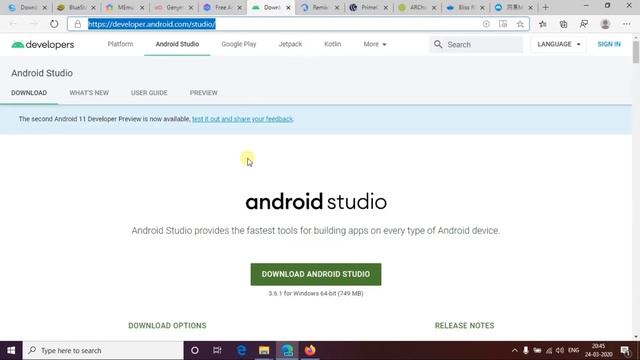Open Task View on the taskbar
Viewport: 640px width, 360px height.
[x=217, y=350]
